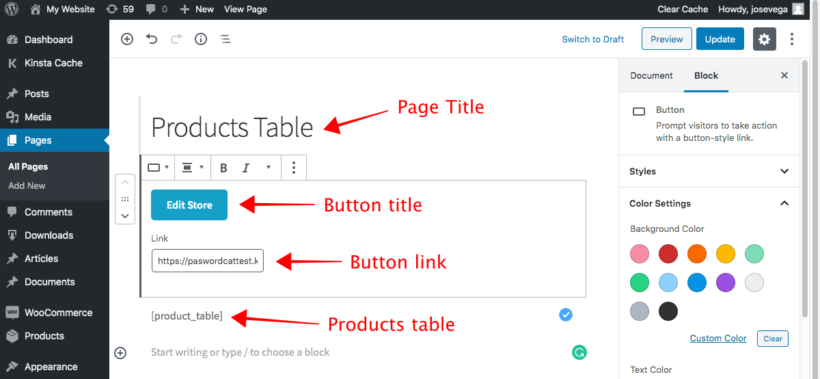Open block navigation list icon
Image resolution: width=820 pixels, height=379 pixels.
tap(225, 39)
